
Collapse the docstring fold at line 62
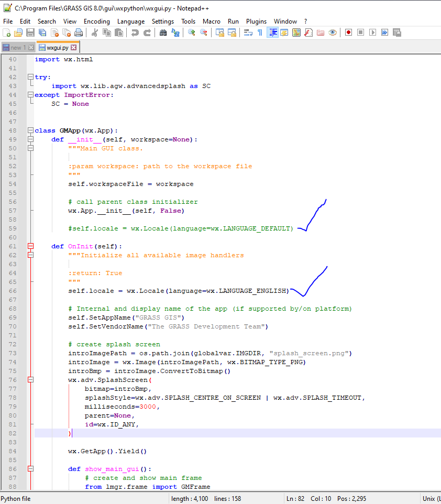pyautogui.click(x=30, y=255)
